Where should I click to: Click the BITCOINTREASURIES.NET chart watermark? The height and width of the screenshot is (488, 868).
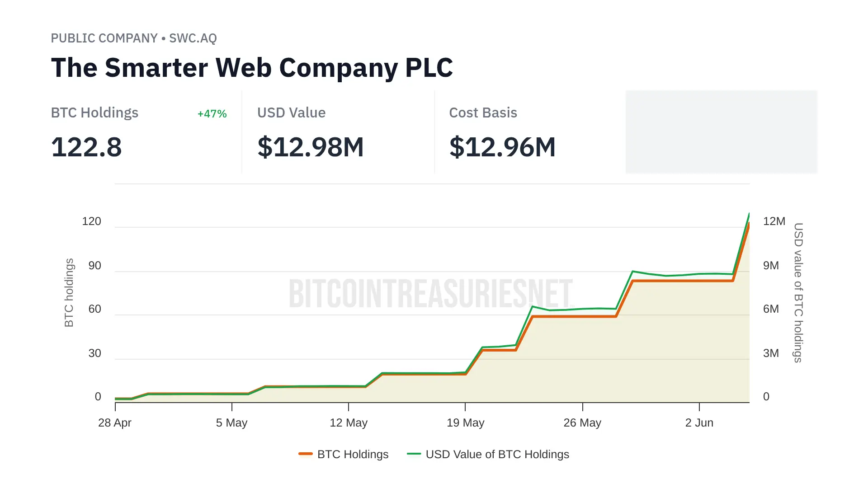tap(431, 294)
